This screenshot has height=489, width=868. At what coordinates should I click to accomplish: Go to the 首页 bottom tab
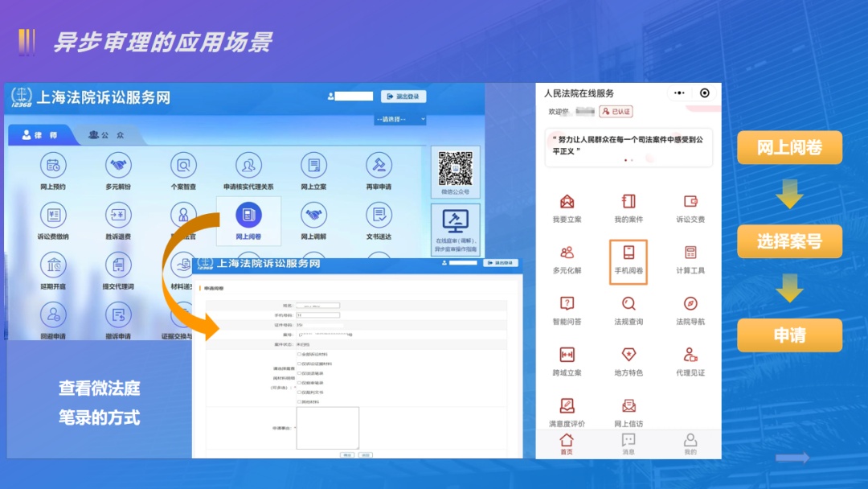click(x=567, y=444)
